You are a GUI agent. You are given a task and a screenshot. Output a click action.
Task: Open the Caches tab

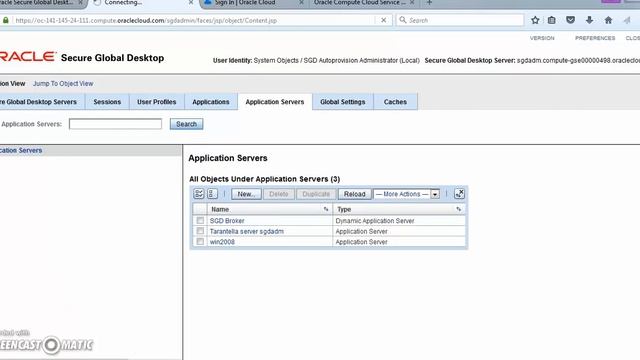pos(395,102)
